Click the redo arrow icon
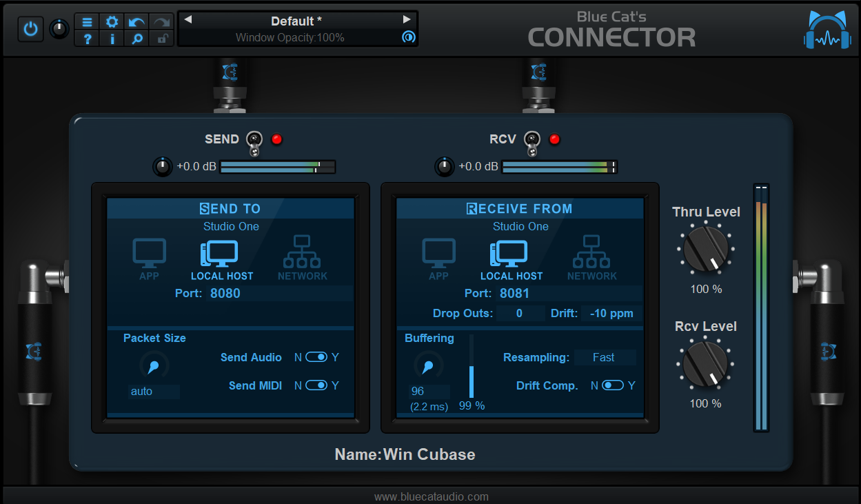 coord(161,22)
